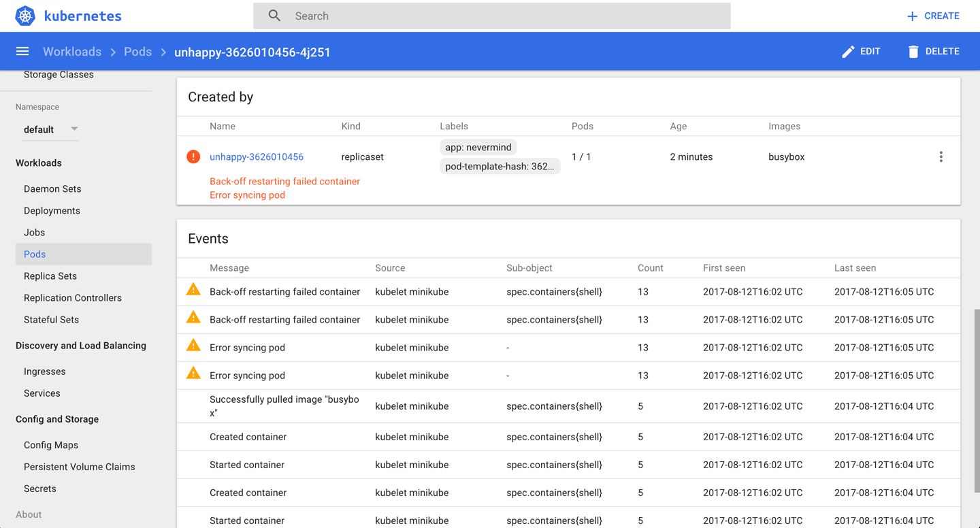Click red 'Error syncing pod' status text
Viewport: 980px width, 528px height.
point(247,195)
